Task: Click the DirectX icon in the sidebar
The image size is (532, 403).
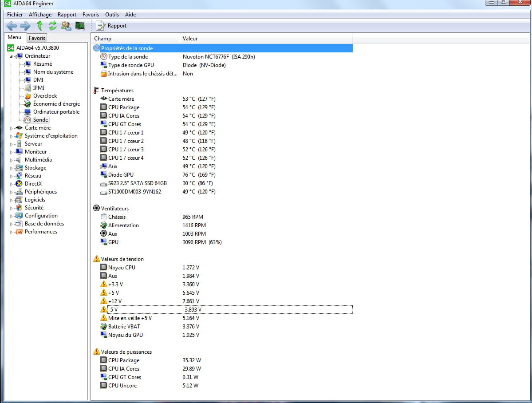Action: point(19,184)
